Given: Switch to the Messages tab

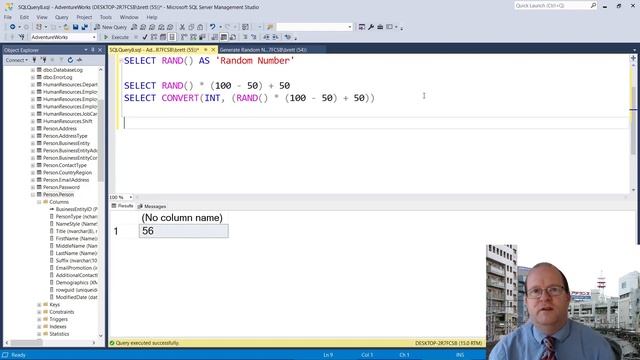Looking at the screenshot, I should 152,207.
